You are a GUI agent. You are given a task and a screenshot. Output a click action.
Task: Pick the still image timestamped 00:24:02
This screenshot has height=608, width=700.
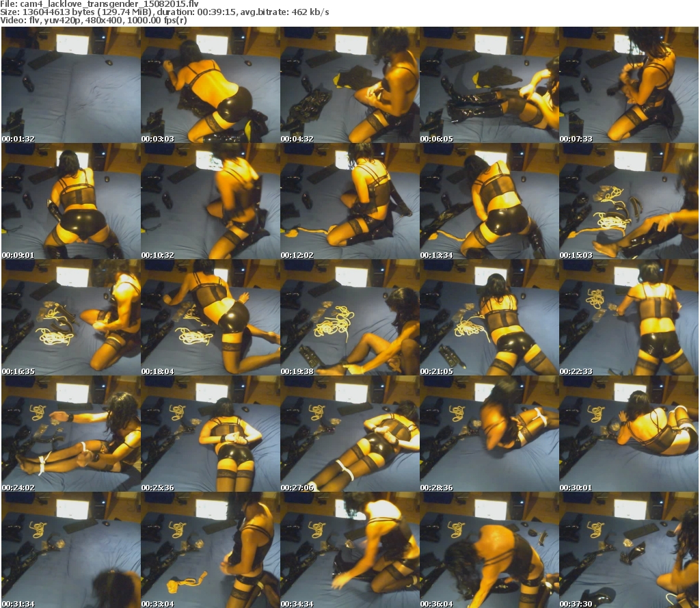pos(71,434)
